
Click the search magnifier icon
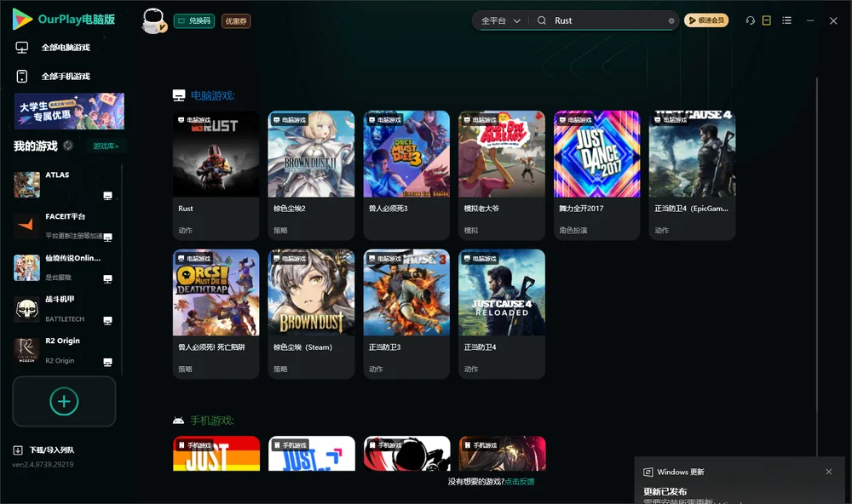(542, 20)
